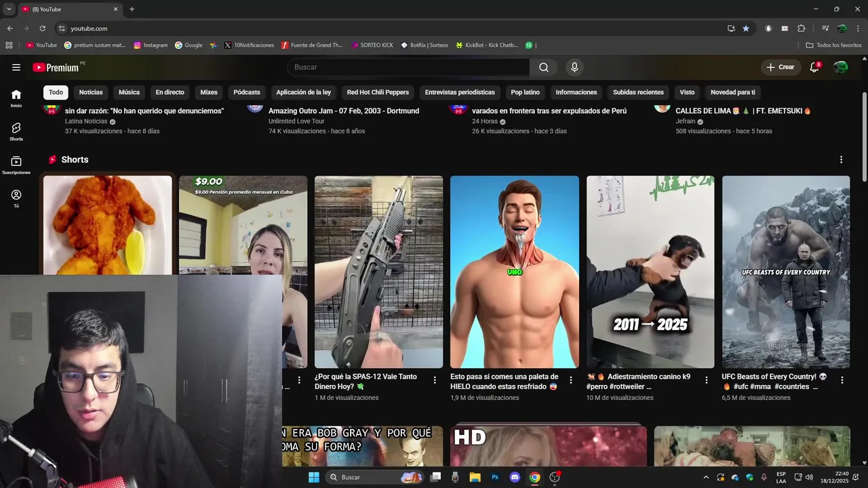Open SORTEO KICK bookmark
868x488 pixels.
tap(372, 45)
